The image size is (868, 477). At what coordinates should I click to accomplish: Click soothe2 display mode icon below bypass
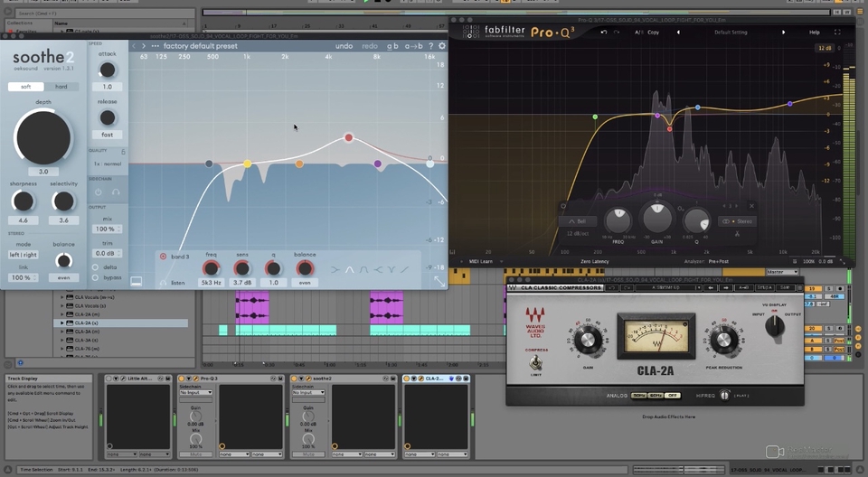tap(137, 282)
